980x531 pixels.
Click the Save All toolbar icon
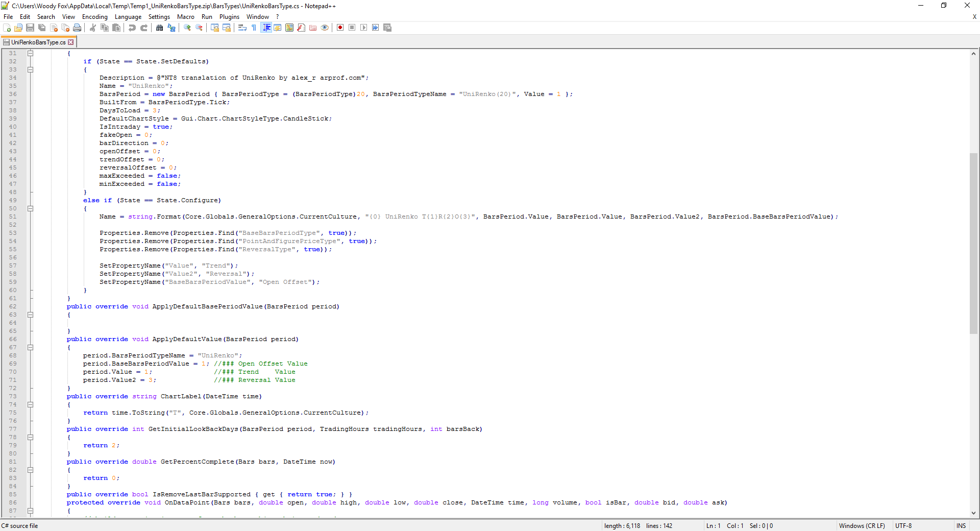tap(42, 28)
